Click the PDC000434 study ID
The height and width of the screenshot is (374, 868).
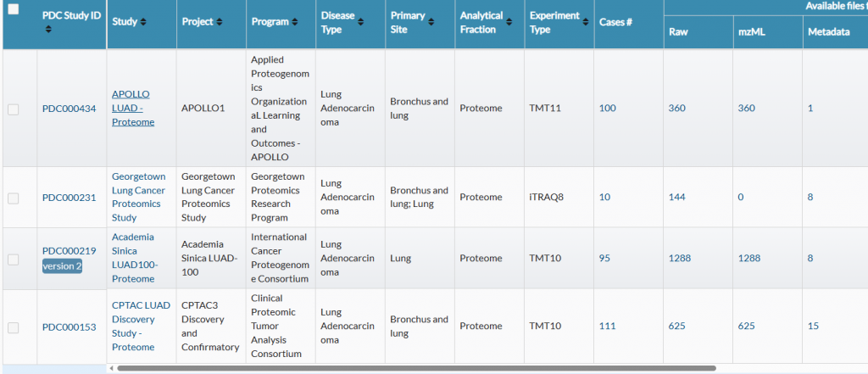click(70, 109)
